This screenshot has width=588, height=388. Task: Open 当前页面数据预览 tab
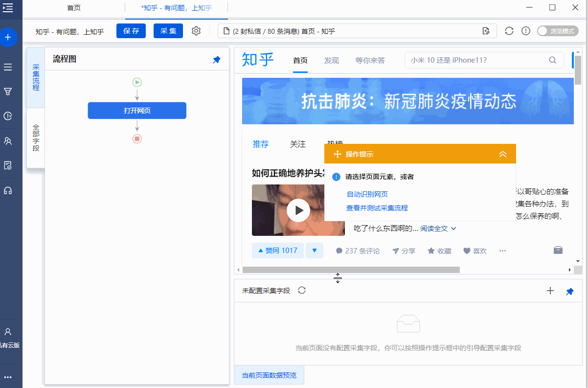click(x=269, y=376)
